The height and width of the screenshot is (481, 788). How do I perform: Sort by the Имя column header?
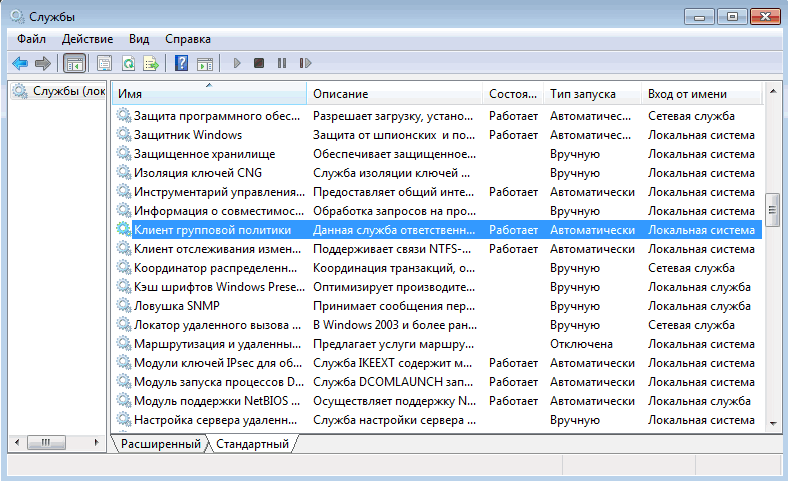coord(209,94)
